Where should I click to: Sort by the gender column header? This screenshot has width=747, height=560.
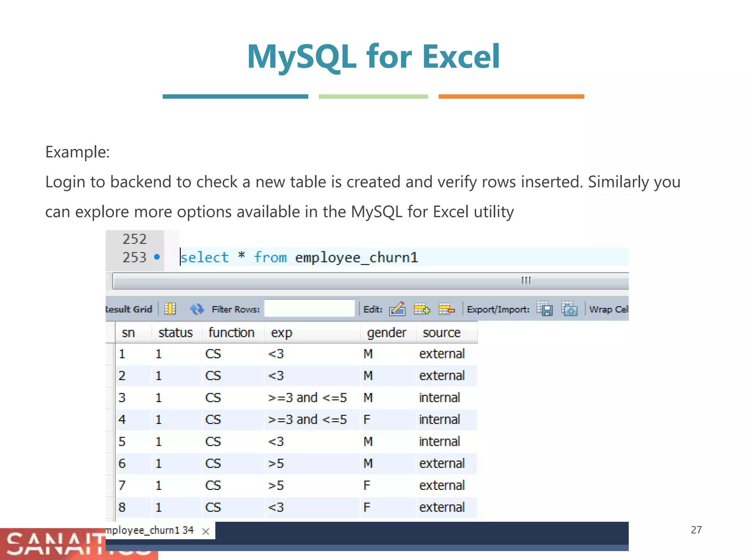click(x=388, y=332)
